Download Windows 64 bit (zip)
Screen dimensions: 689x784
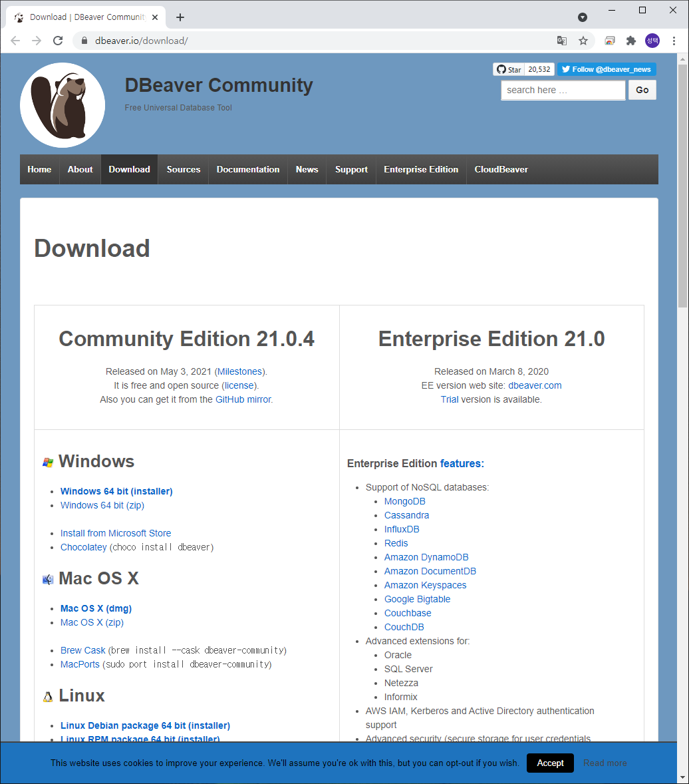[102, 506]
